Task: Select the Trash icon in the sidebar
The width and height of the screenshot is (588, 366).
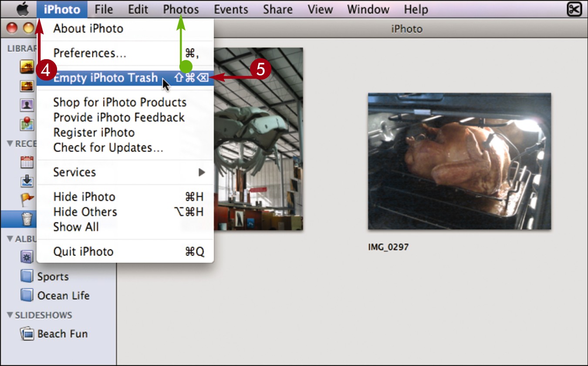Action: click(x=27, y=219)
